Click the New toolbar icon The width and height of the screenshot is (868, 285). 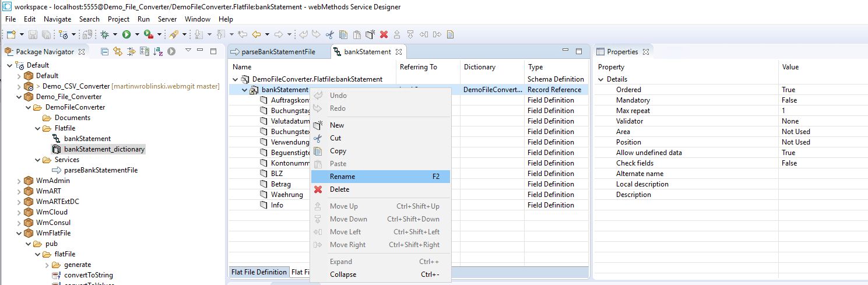(x=10, y=34)
